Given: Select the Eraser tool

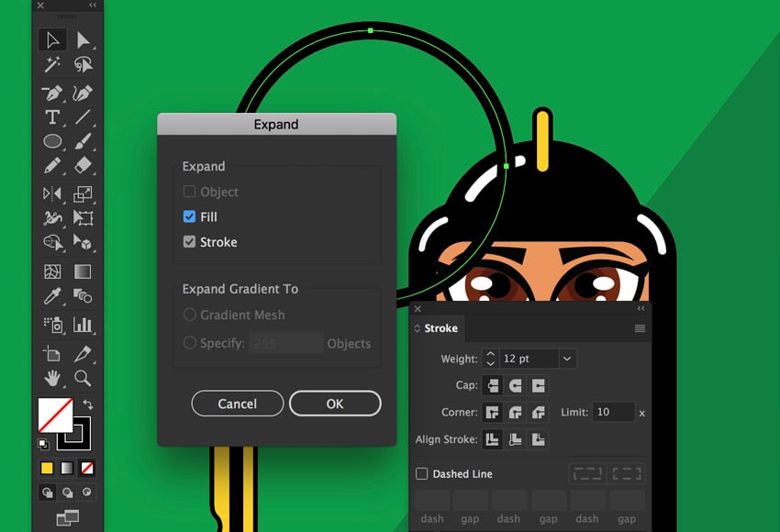Looking at the screenshot, I should coord(83,166).
